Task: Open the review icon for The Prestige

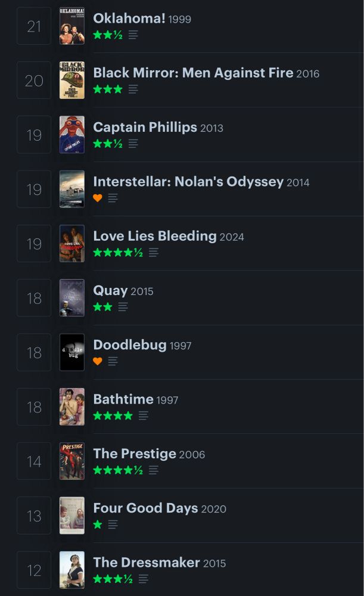Action: (x=154, y=470)
